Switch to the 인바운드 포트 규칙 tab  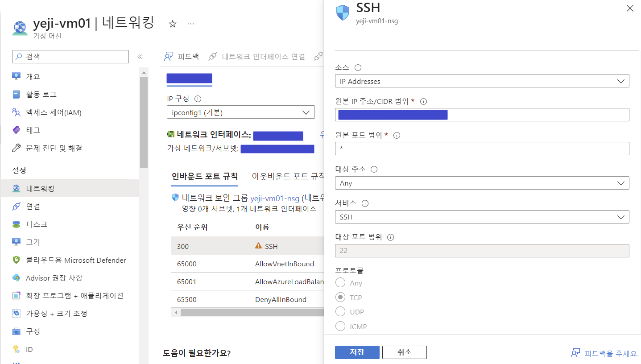205,176
